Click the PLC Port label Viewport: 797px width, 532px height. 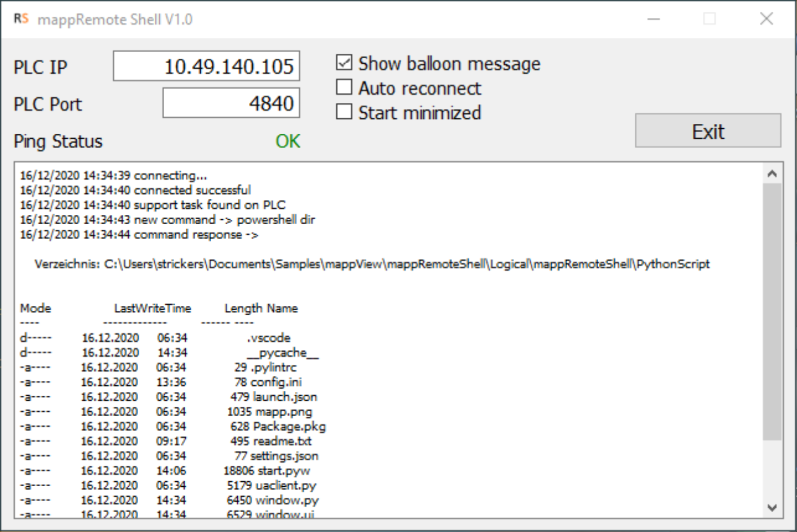(x=48, y=104)
